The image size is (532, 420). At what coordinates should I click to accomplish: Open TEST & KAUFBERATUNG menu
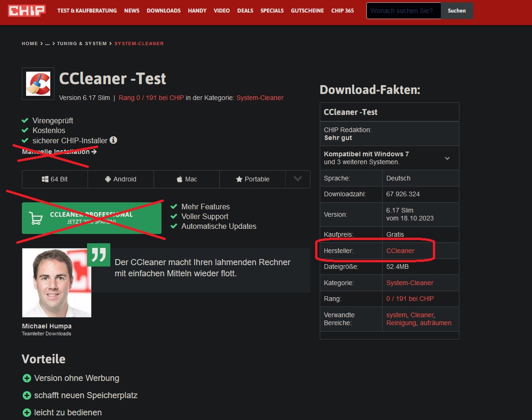click(87, 11)
